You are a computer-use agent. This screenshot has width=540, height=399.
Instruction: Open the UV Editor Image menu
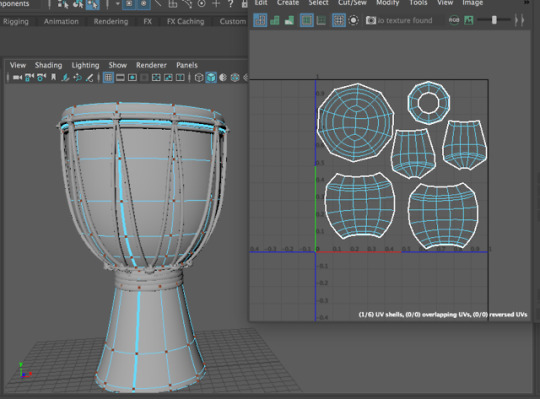[x=472, y=3]
